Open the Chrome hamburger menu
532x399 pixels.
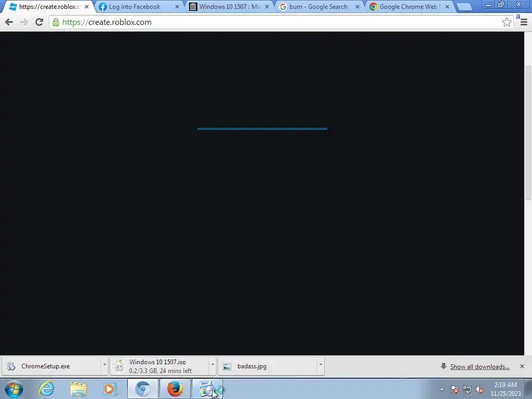(524, 22)
